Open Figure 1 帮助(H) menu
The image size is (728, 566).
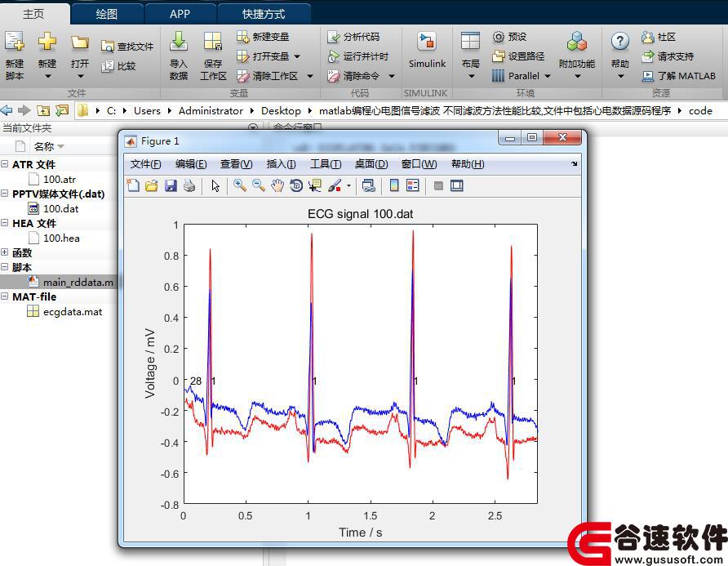468,164
